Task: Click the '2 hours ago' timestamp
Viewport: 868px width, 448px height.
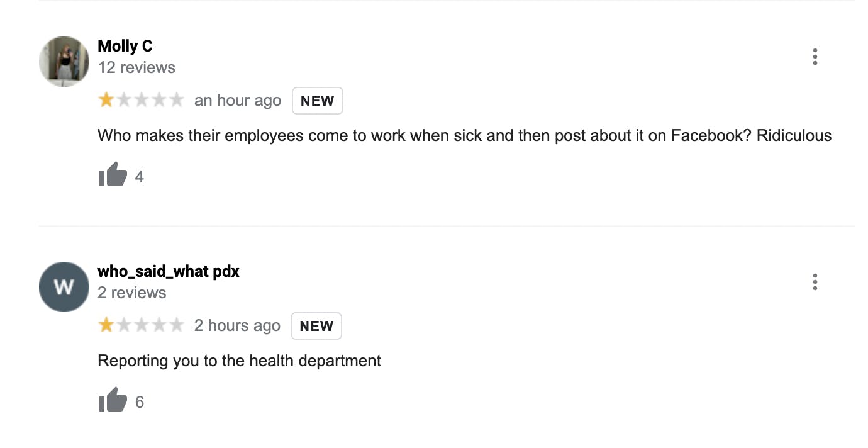Action: tap(237, 326)
